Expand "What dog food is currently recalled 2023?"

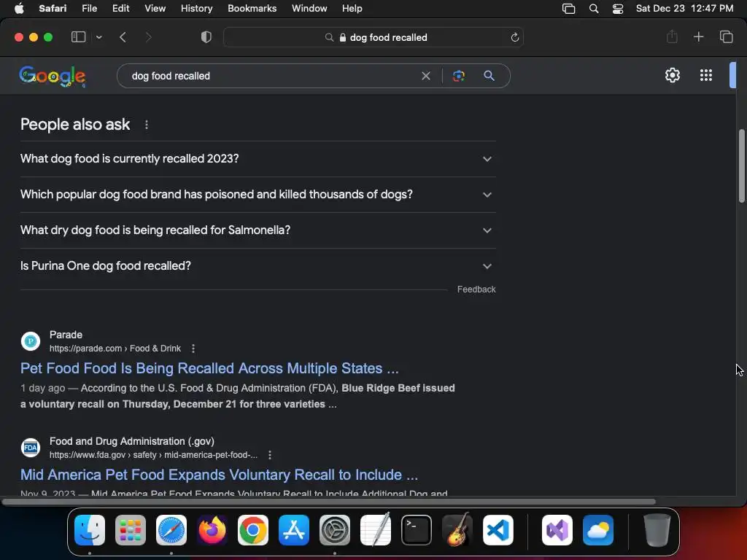point(258,158)
